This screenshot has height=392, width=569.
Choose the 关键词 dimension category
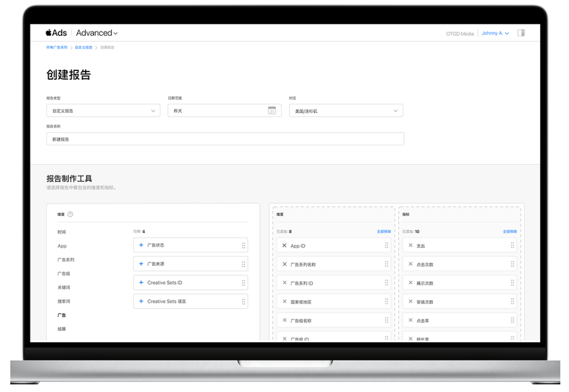[x=64, y=287]
